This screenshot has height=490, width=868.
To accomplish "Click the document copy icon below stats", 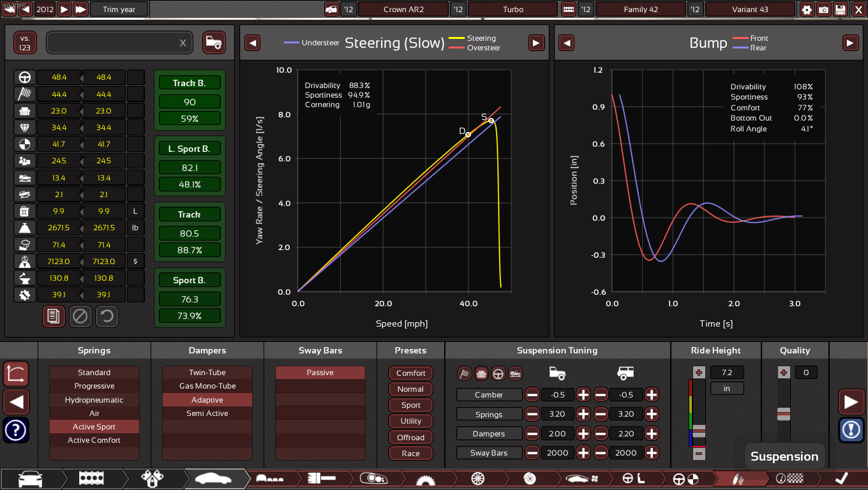I will click(54, 316).
